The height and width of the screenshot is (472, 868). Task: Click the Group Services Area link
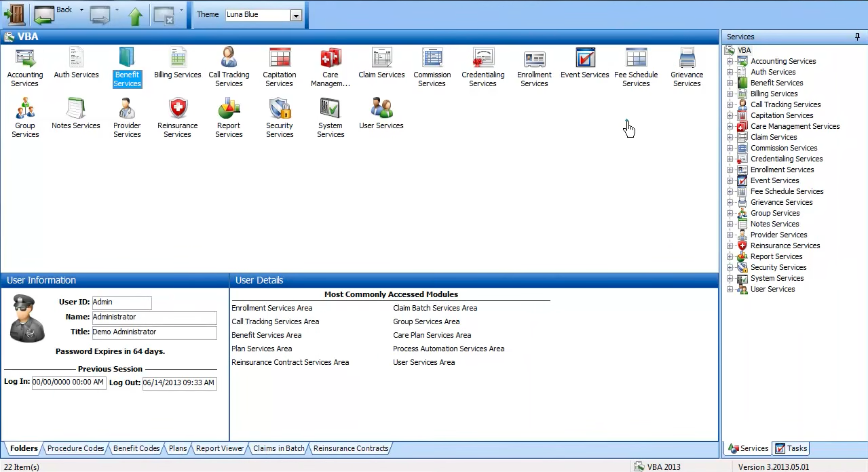426,321
